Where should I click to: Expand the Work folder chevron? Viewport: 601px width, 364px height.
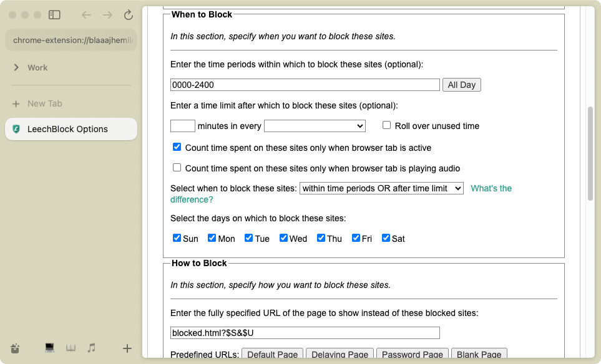(x=16, y=67)
